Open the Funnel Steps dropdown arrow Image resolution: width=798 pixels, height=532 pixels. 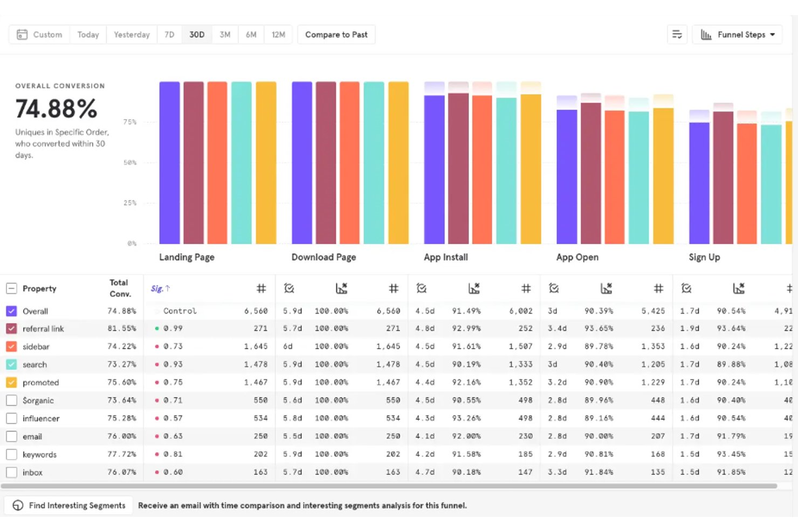coord(773,34)
